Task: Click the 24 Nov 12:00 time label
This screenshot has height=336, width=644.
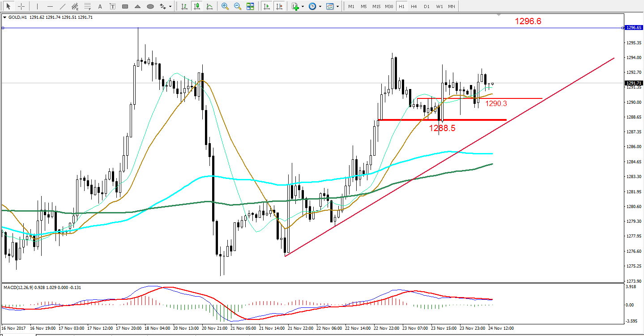Action: (x=500, y=328)
